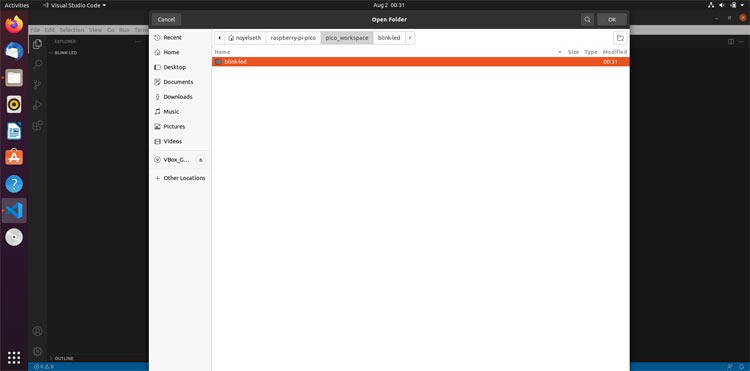Jump to pico_workspace in path bar
Viewport: 750px width, 371px height.
(347, 38)
